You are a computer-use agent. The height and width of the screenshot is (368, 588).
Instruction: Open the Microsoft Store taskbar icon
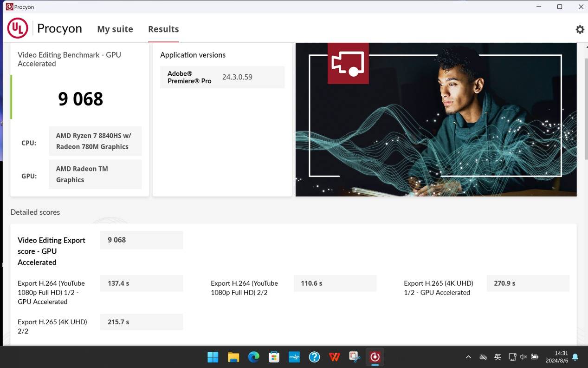click(274, 357)
